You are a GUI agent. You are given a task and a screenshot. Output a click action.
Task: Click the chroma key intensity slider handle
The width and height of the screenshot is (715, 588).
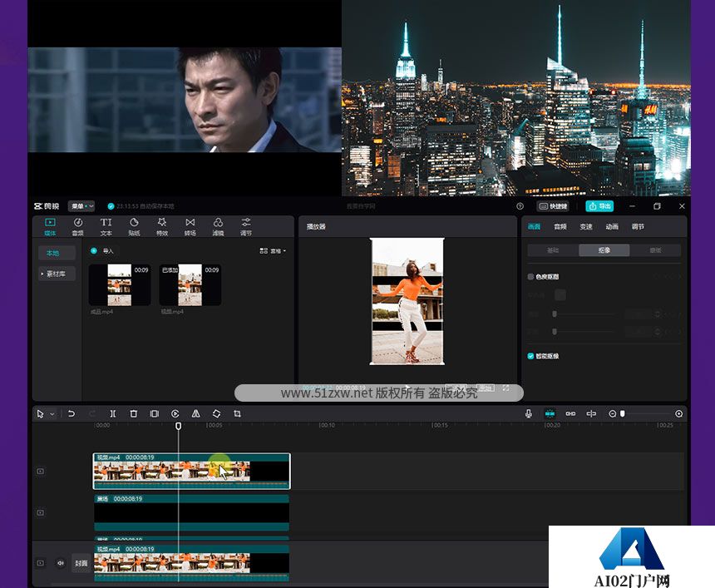pos(555,314)
